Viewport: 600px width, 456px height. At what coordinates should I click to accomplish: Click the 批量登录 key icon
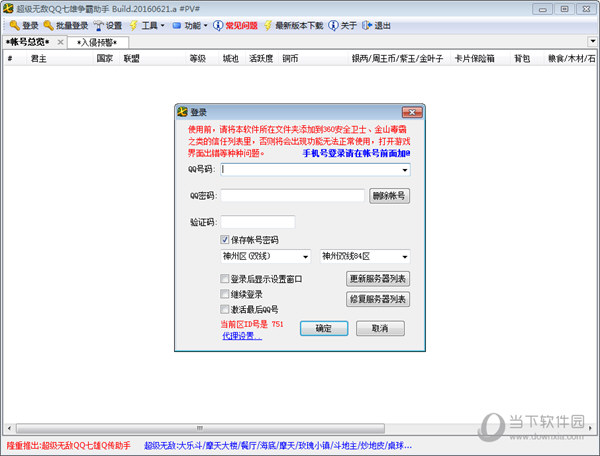point(49,26)
